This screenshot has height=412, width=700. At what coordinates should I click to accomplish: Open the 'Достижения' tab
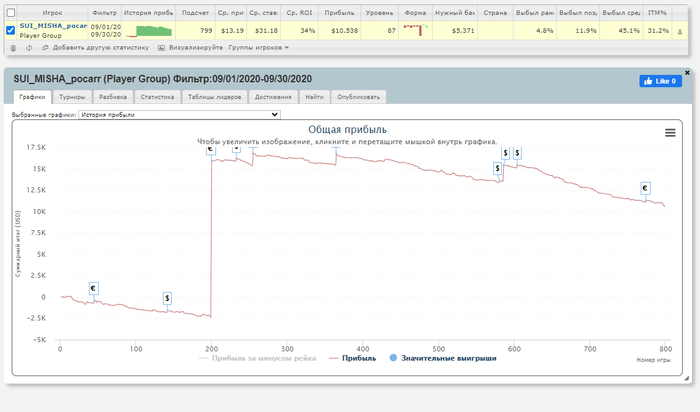pyautogui.click(x=273, y=97)
